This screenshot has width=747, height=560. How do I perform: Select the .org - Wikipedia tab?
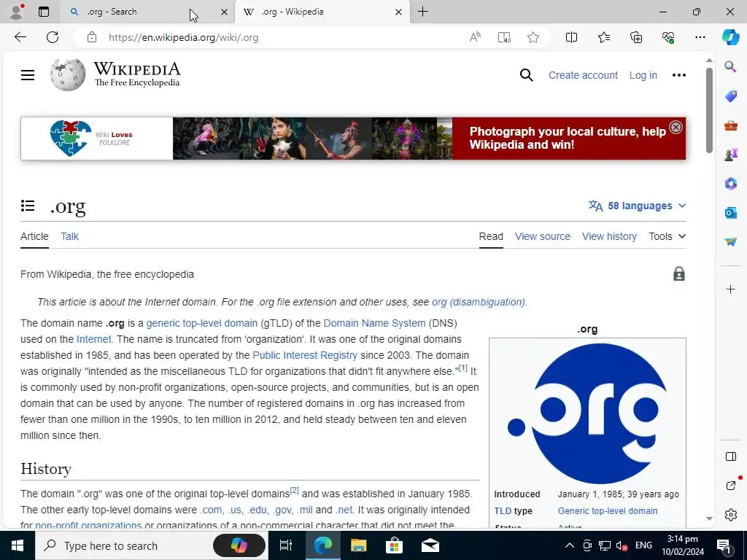pos(322,12)
